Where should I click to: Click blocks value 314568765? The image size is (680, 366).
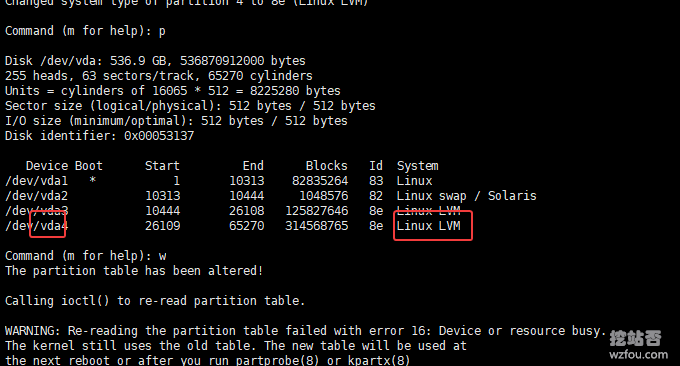point(317,226)
